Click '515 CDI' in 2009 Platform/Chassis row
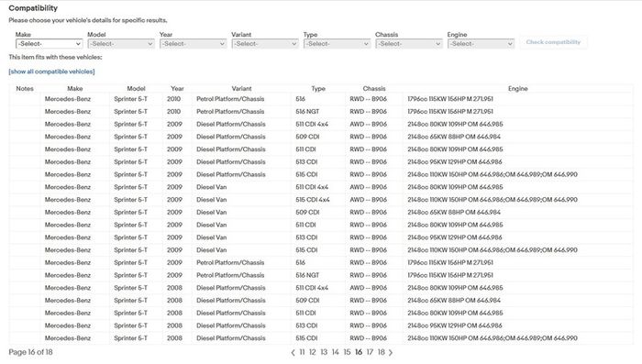This screenshot has height=364, width=642. pos(306,174)
